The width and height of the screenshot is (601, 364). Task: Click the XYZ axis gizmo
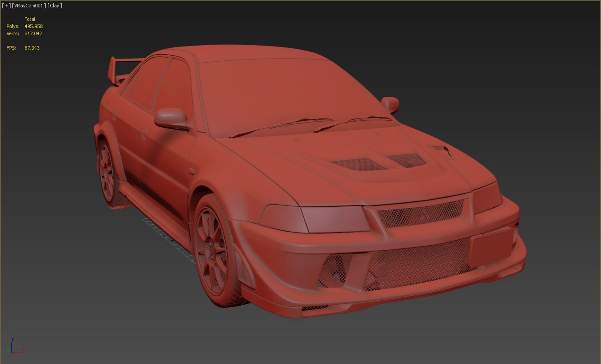15,346
